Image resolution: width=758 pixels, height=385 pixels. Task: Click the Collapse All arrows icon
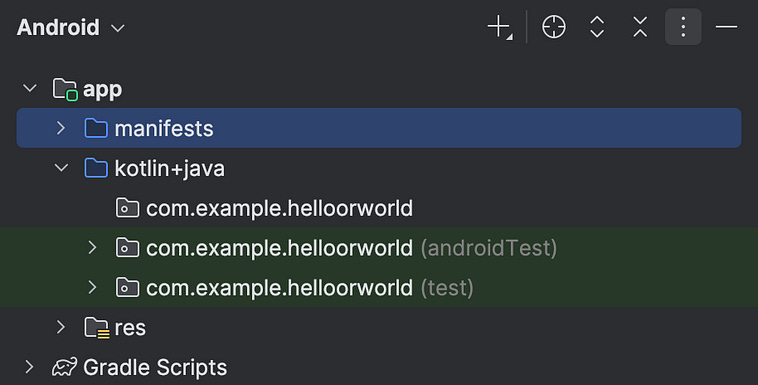point(640,27)
